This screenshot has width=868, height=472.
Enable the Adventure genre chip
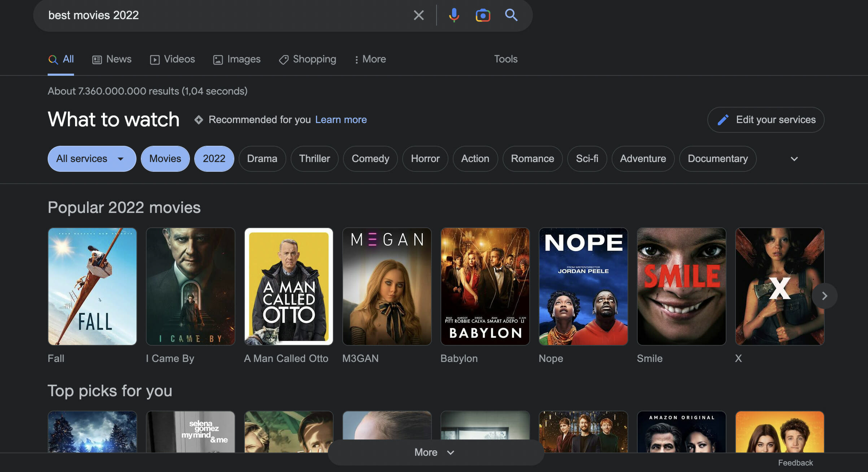click(x=643, y=159)
